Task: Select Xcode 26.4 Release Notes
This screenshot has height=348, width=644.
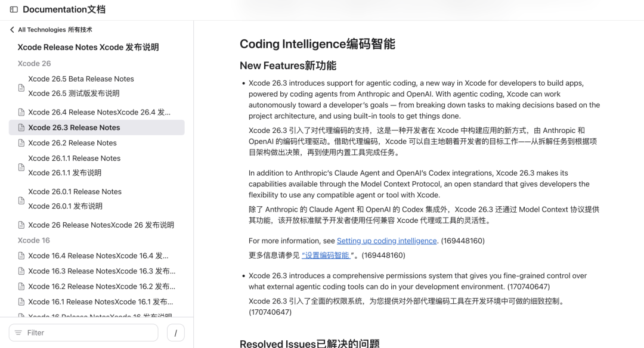Action: (x=98, y=112)
